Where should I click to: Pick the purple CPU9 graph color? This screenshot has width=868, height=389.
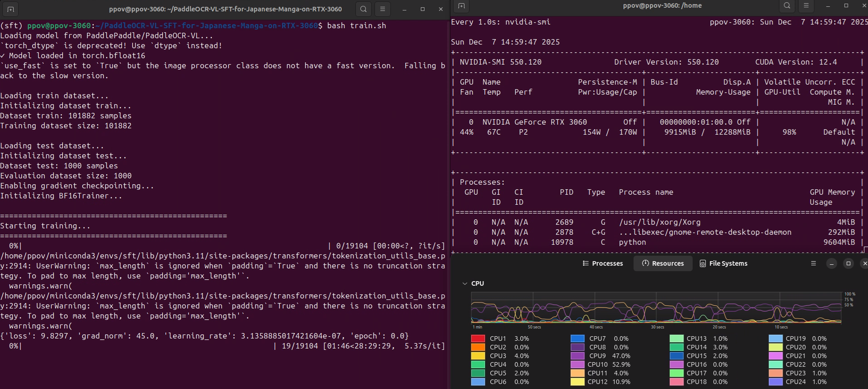tap(577, 356)
